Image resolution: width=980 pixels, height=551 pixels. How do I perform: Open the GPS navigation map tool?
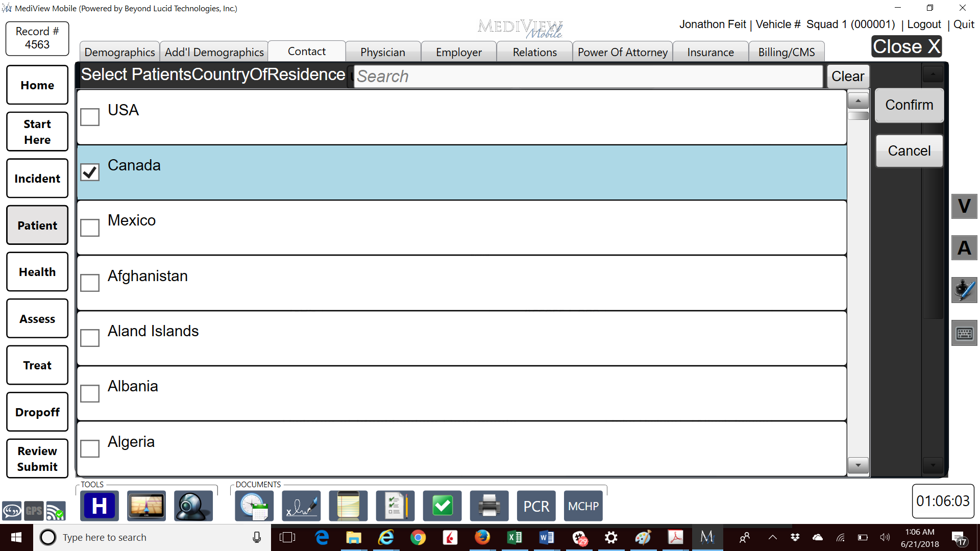click(146, 506)
